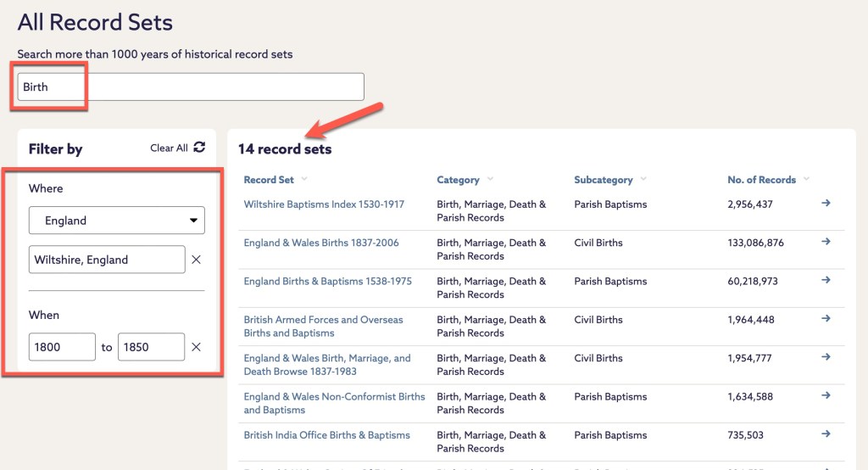Click the Birth record set search field
The height and width of the screenshot is (470, 868).
click(x=191, y=87)
